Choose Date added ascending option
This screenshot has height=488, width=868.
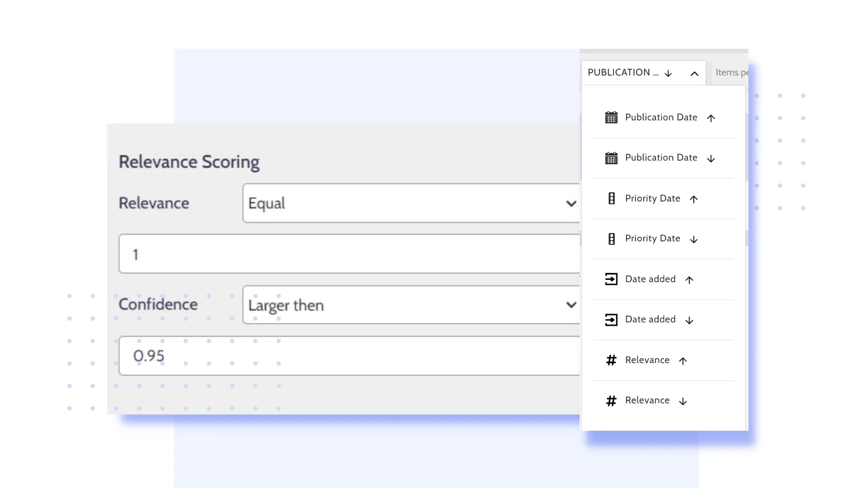click(650, 279)
